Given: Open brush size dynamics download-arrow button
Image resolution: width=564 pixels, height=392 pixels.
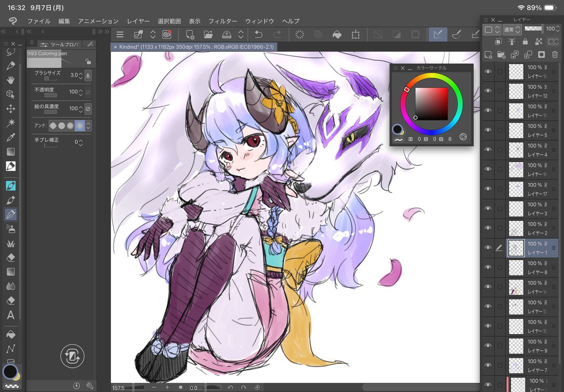Looking at the screenshot, I should click(x=88, y=75).
